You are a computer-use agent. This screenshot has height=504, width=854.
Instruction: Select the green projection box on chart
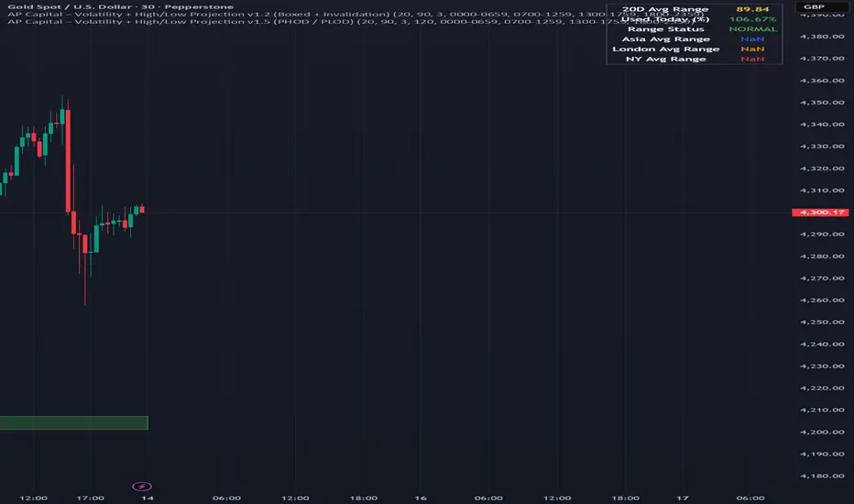click(x=73, y=422)
